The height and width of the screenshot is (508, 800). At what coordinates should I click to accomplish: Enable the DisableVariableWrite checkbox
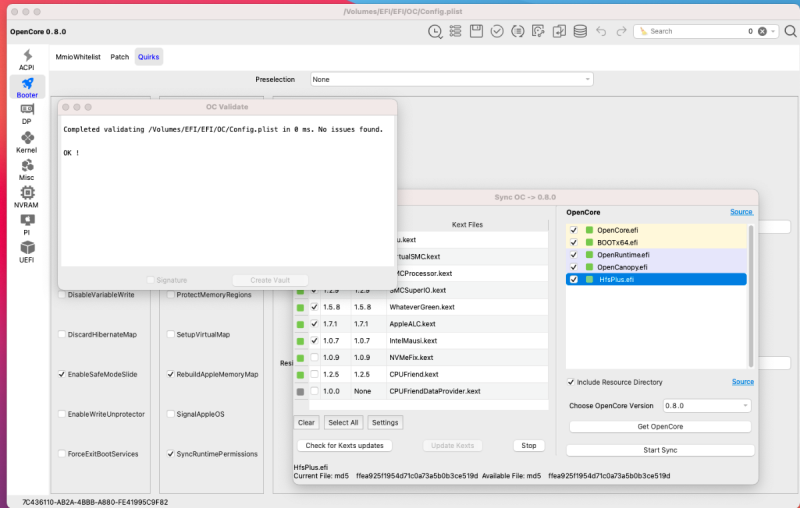(63, 295)
